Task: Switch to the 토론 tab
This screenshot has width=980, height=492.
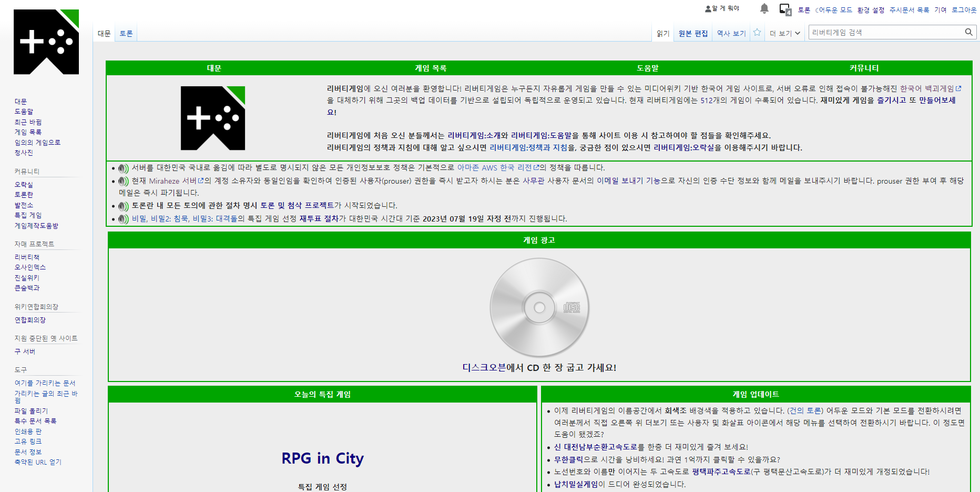Action: (126, 34)
